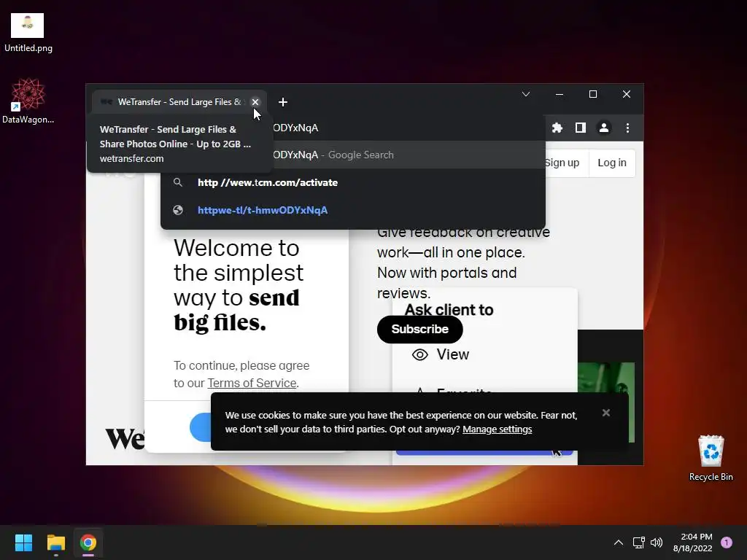Click the WeTransfer logo at bottom
Image resolution: width=747 pixels, height=560 pixels.
pos(125,438)
